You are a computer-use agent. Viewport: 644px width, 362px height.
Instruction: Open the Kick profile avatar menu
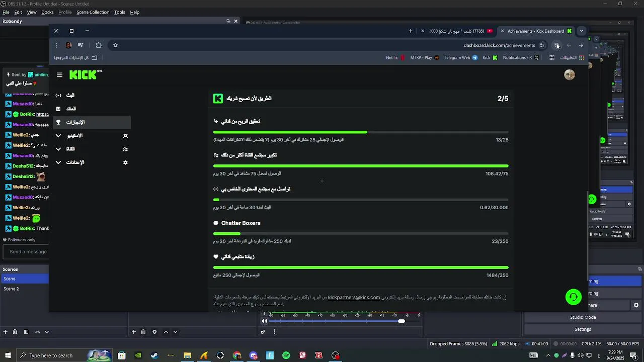click(570, 75)
